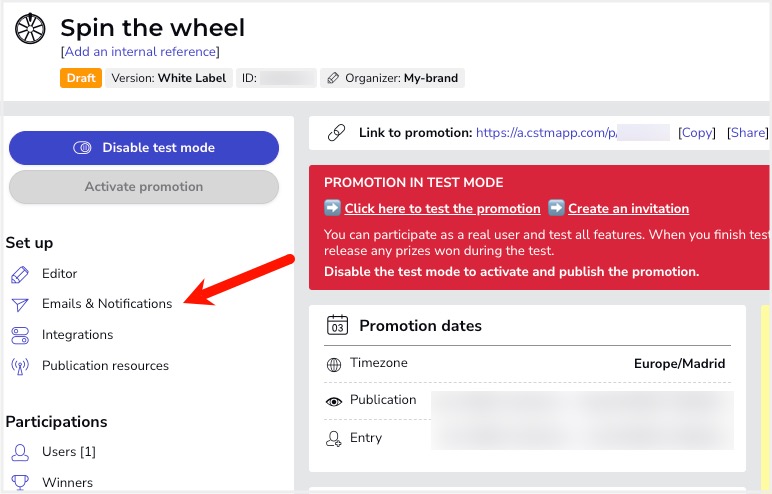Click the Publication resources antenna icon
Screen dimensions: 772x494
pos(20,366)
